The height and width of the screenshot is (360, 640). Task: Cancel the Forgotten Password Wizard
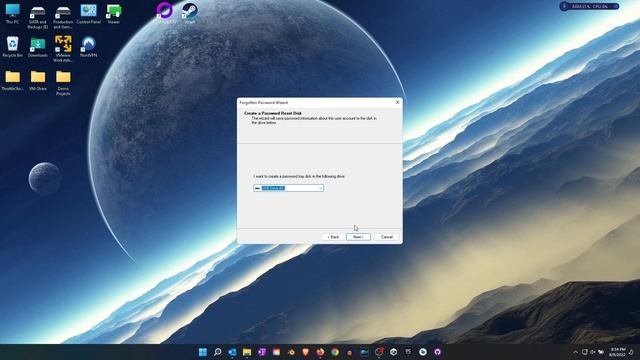click(387, 237)
